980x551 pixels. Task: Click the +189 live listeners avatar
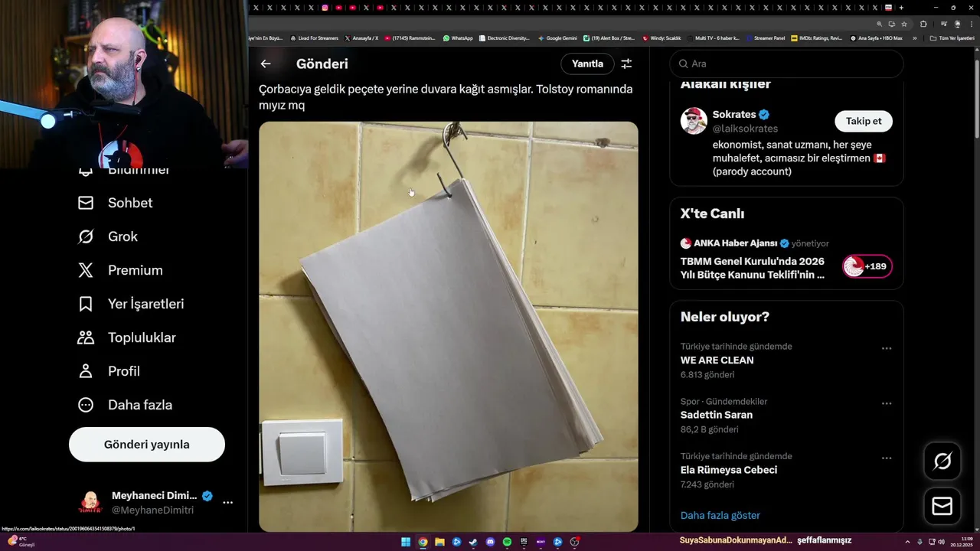point(867,266)
